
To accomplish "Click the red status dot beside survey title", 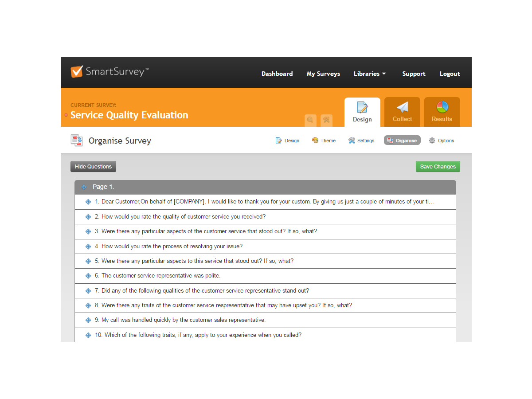I will 66,115.
